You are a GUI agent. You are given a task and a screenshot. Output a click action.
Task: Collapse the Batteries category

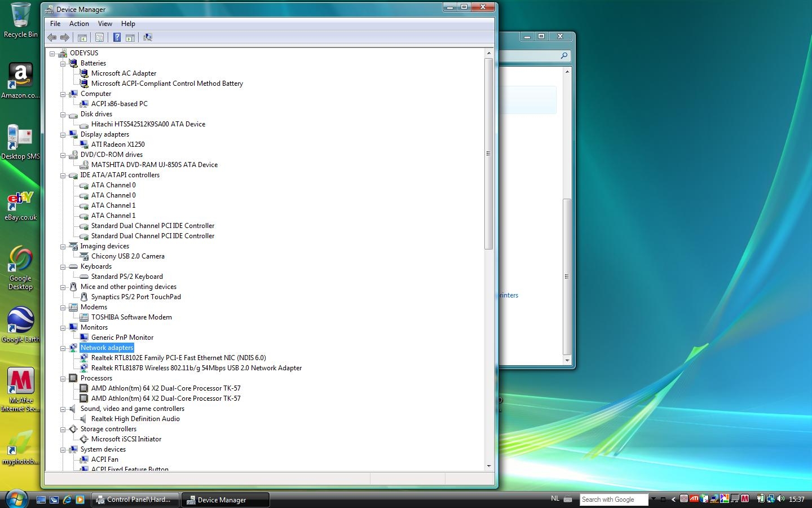pos(63,64)
